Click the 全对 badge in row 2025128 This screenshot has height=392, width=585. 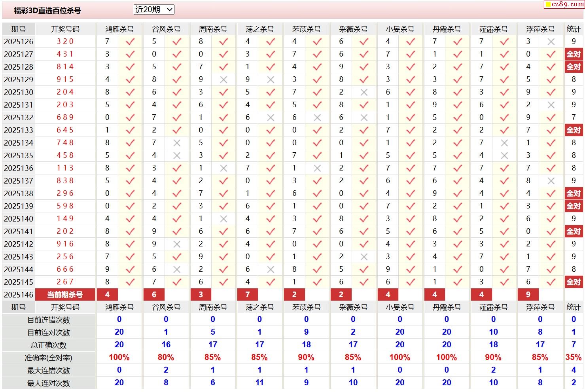tap(574, 67)
